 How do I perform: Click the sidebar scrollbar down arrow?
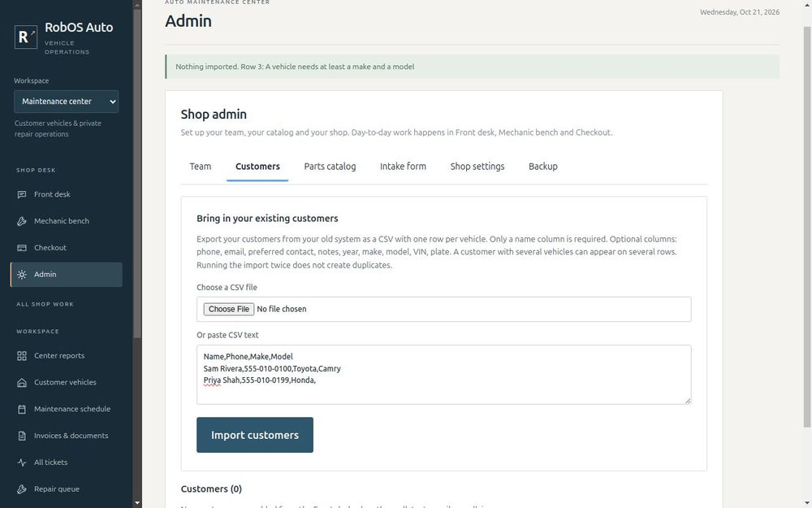pyautogui.click(x=137, y=503)
